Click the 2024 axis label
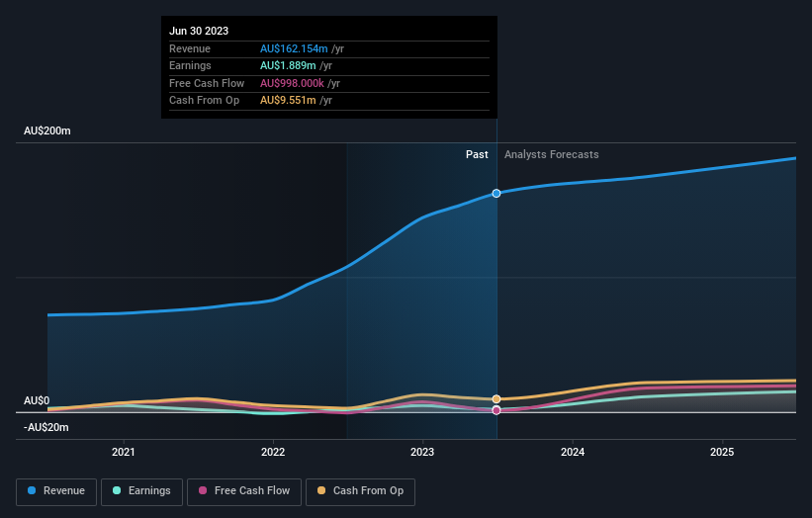Screen dimensions: 812x518 [573, 453]
